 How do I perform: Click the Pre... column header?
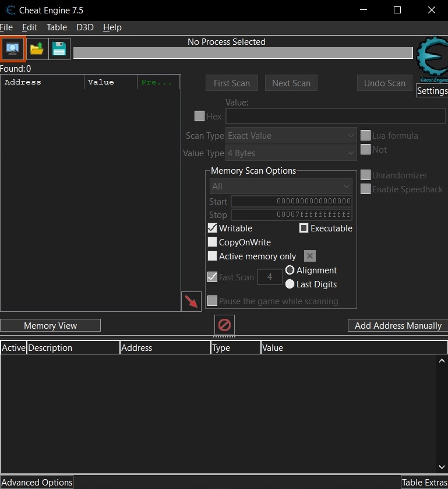[x=158, y=82]
